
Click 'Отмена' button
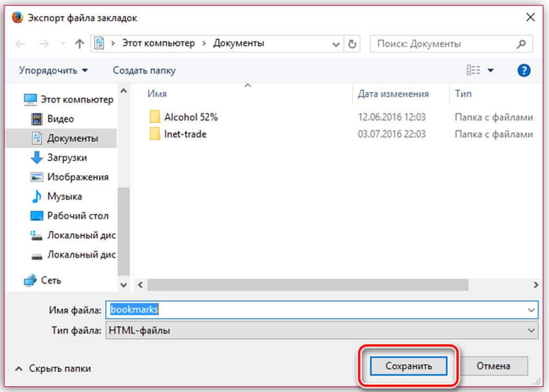(493, 366)
